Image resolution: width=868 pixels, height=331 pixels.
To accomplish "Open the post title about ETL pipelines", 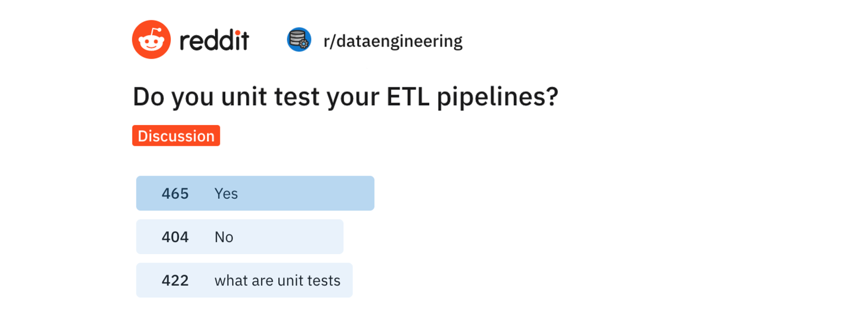I will (345, 97).
